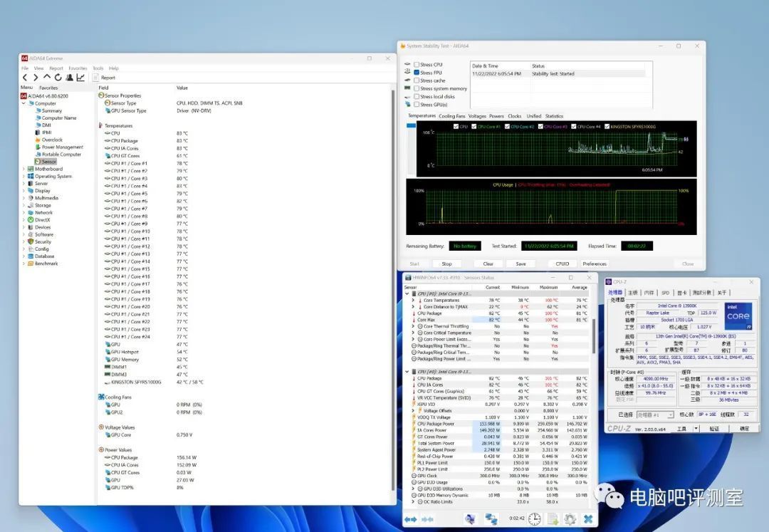Click the Computer Name icon in the tree
This screenshot has height=532, width=769.
(38, 118)
